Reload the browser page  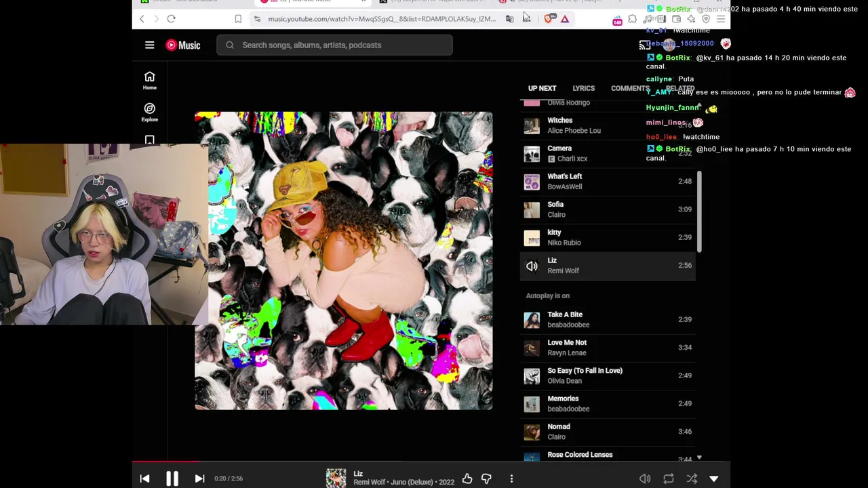[171, 19]
